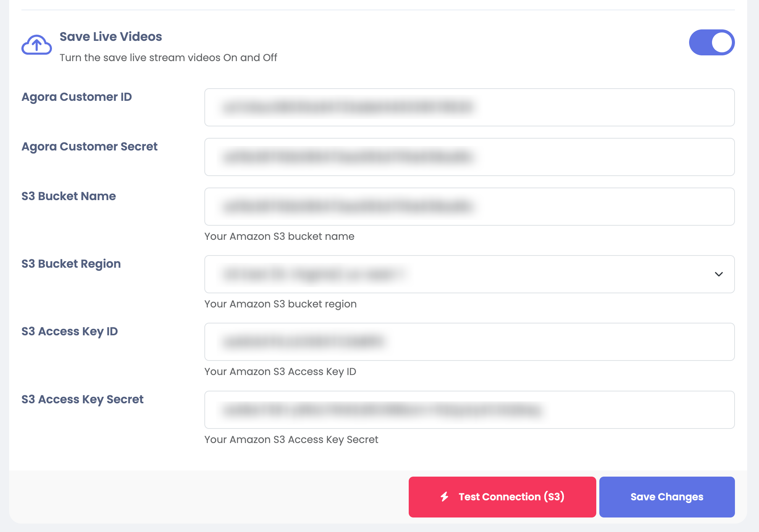
Task: Click the S3 Access Key Secret label
Action: pos(83,399)
